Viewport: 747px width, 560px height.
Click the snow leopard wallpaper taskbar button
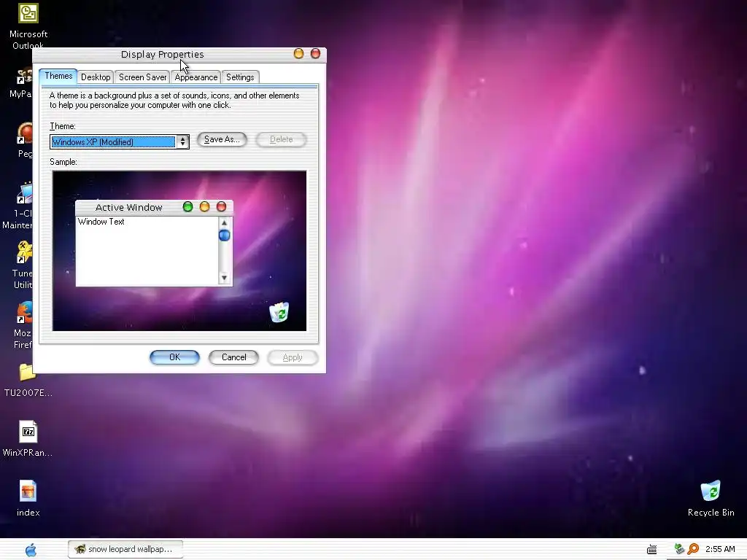[125, 550]
